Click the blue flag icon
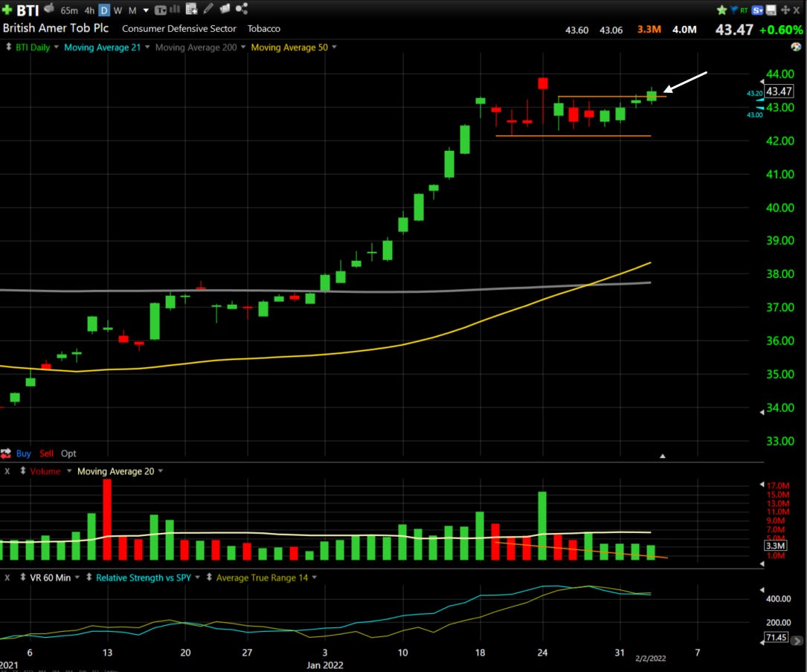The width and height of the screenshot is (807, 672). point(734,10)
